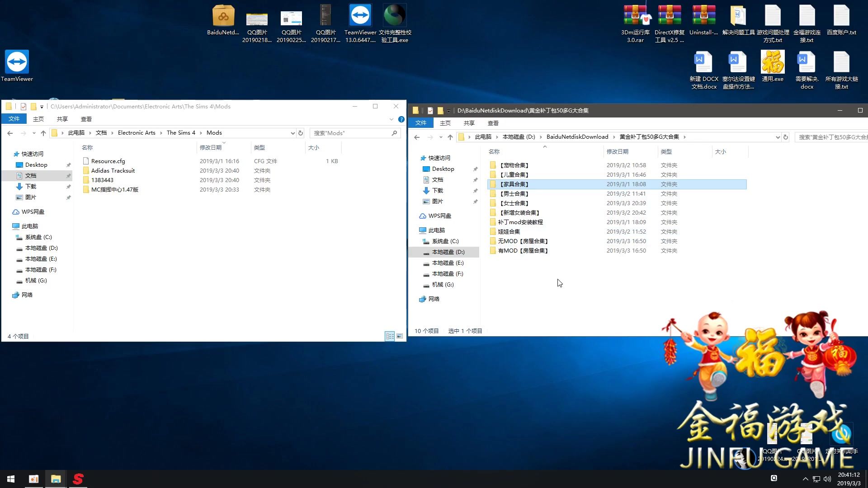
Task: Select the 补丁mod安装教程 folder
Action: click(520, 222)
